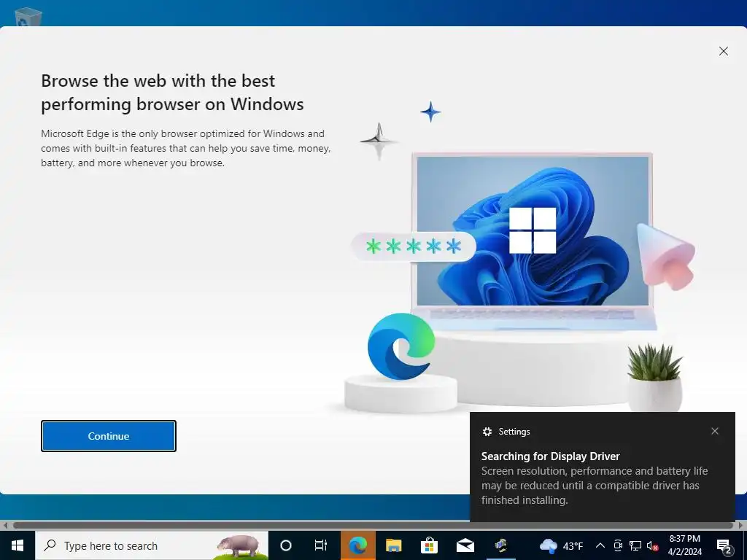Viewport: 747px width, 560px height.
Task: Click the Edge logo illustration
Action: point(401,346)
